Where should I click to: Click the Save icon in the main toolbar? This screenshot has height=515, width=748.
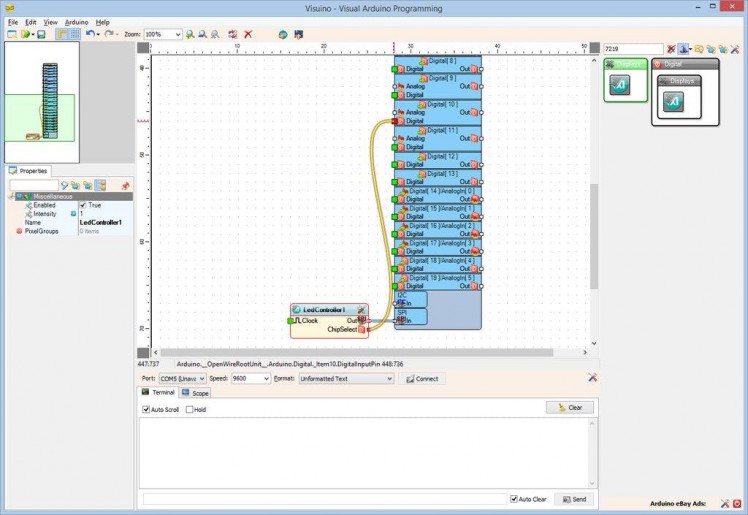[x=41, y=34]
